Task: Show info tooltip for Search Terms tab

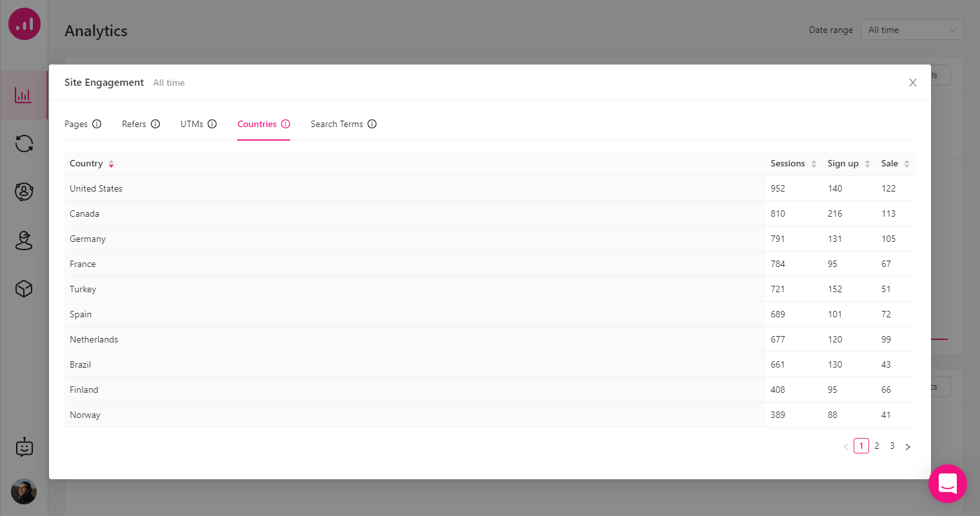Action: pyautogui.click(x=372, y=124)
